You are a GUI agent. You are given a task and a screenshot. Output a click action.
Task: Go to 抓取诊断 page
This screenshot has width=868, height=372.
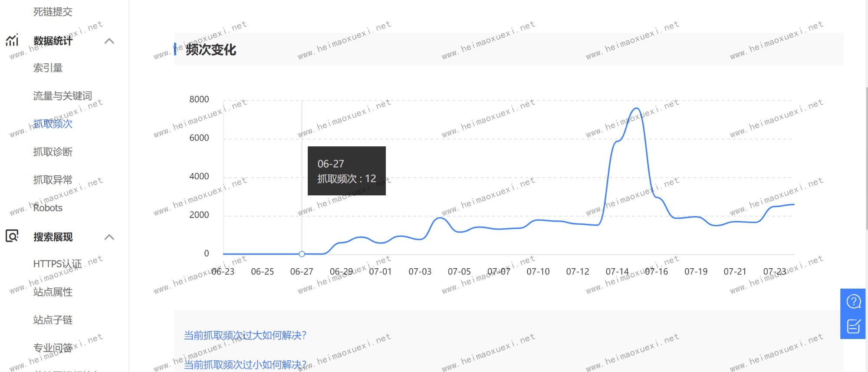[x=53, y=152]
